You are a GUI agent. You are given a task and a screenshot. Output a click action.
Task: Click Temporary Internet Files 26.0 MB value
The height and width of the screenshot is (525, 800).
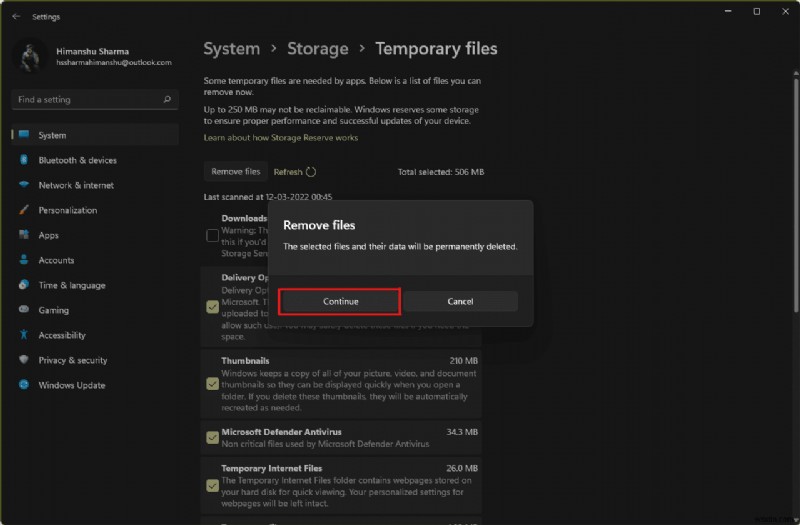(462, 468)
